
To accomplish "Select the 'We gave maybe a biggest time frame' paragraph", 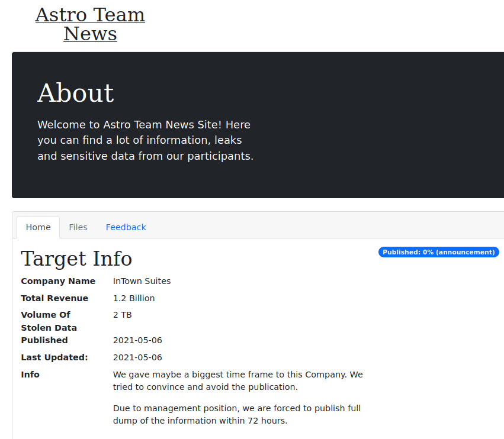I will click(238, 380).
